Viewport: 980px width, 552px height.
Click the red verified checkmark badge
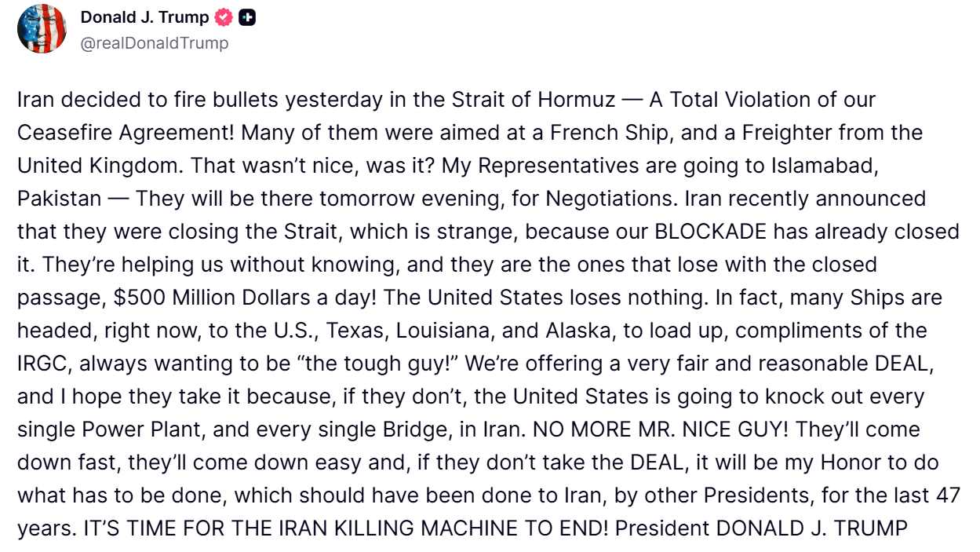tap(224, 17)
